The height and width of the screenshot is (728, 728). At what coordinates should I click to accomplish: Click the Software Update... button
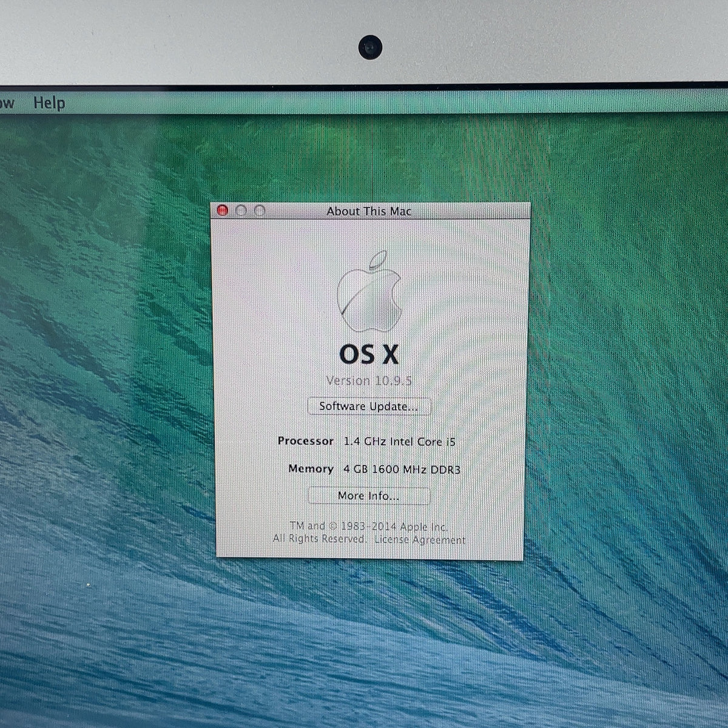coord(369,406)
